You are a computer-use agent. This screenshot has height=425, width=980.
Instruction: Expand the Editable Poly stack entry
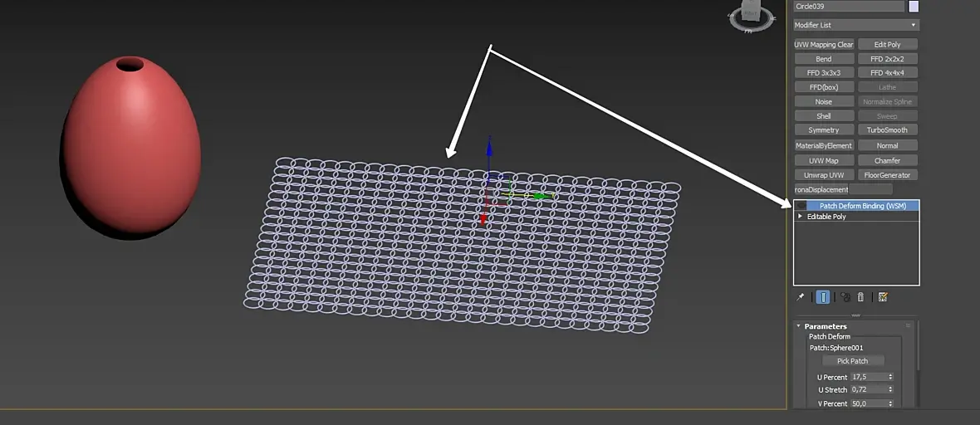coord(800,217)
